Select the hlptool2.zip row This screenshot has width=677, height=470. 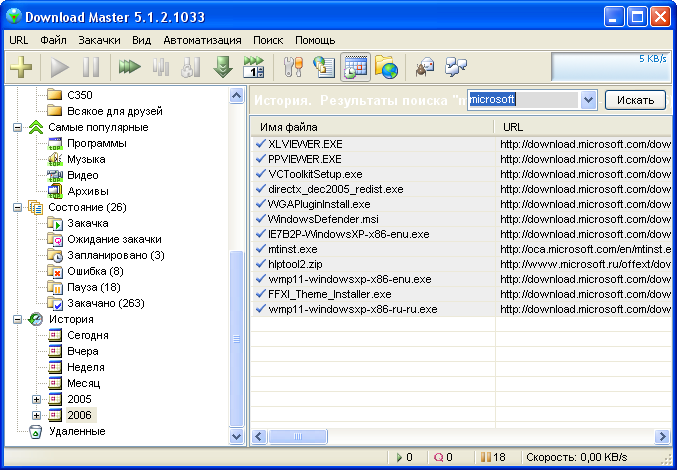462,265
